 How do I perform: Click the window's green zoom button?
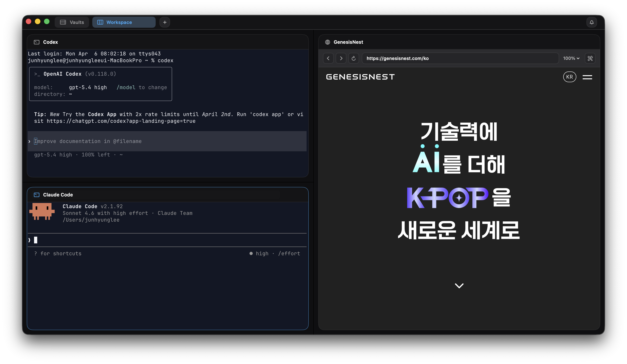pos(47,22)
